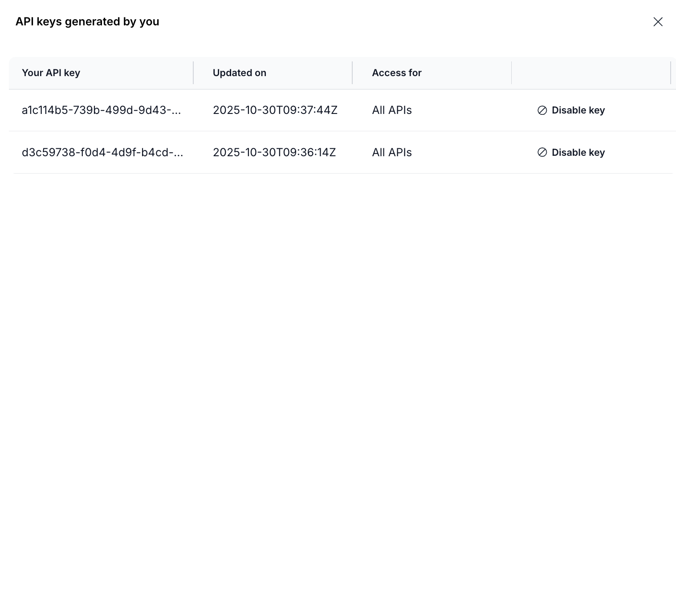Click All APIs in the d3c59738 row
676x616 pixels.
(x=392, y=153)
